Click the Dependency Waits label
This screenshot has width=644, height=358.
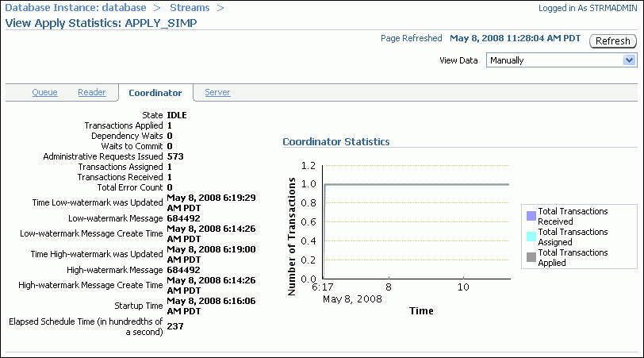(x=127, y=136)
